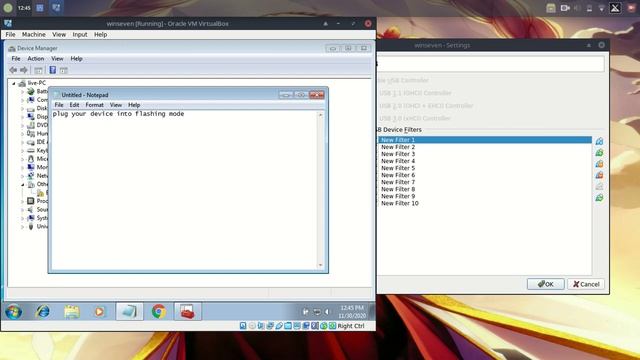Open the network icon in the Windows tray
The height and width of the screenshot is (360, 640).
317,312
